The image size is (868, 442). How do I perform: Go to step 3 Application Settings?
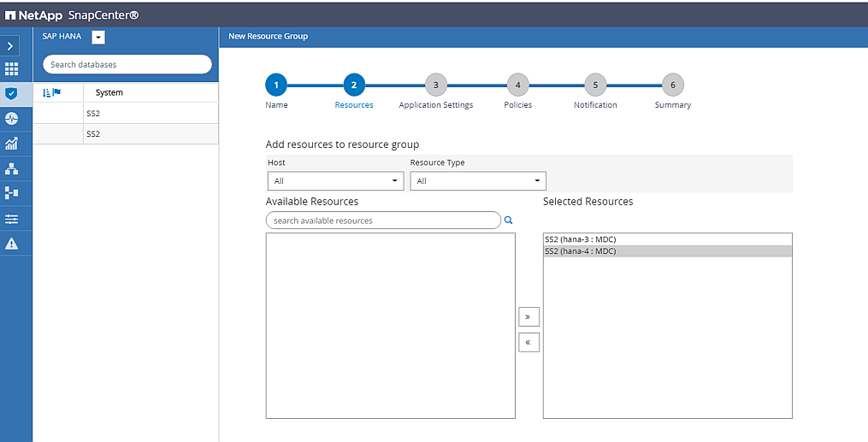click(x=435, y=85)
